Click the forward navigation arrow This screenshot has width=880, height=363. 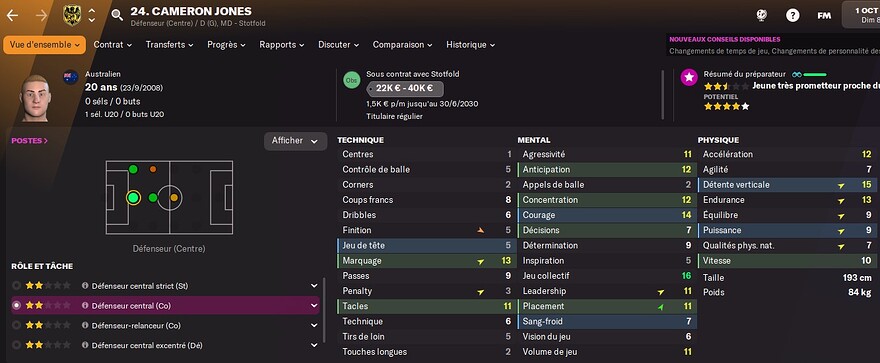[x=42, y=15]
